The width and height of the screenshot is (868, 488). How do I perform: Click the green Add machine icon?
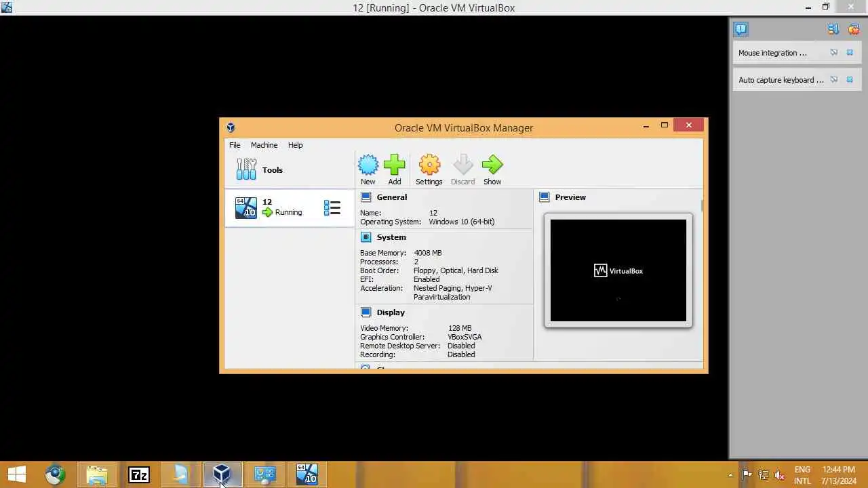point(394,165)
